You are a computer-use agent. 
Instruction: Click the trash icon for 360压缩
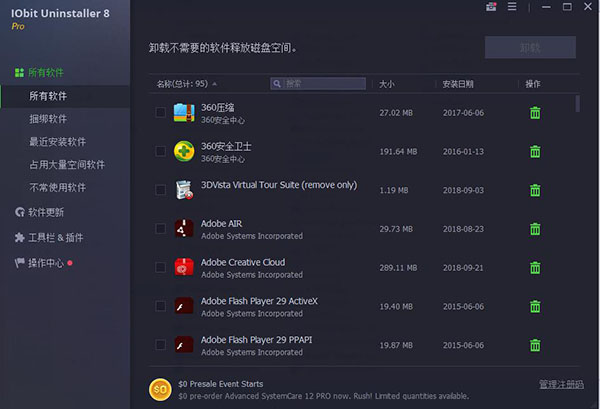[x=535, y=112]
